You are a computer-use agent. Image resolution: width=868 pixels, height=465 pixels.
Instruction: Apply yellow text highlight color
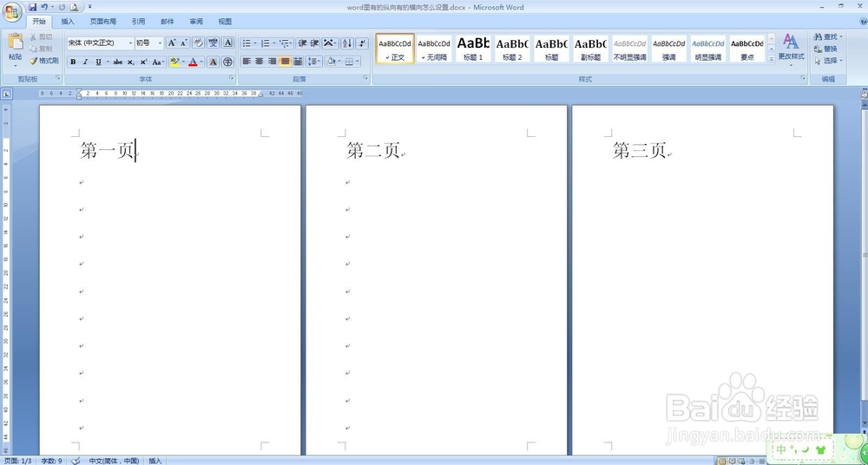pos(174,62)
